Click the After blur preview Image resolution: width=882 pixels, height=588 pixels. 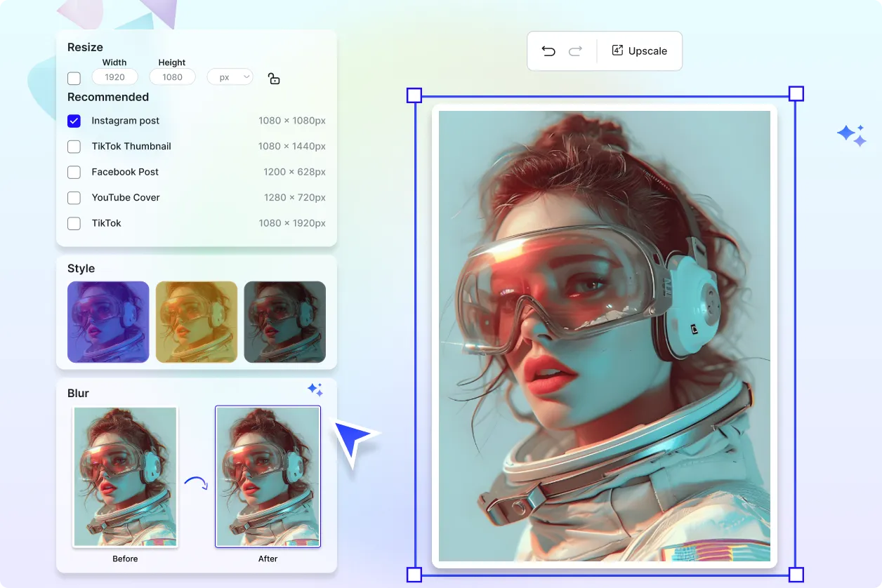pos(268,476)
